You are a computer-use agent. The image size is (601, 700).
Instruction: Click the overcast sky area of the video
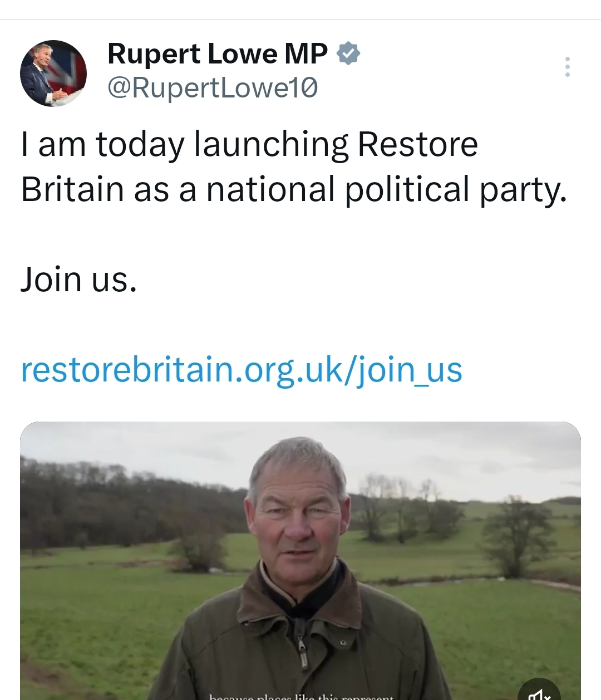(x=445, y=451)
